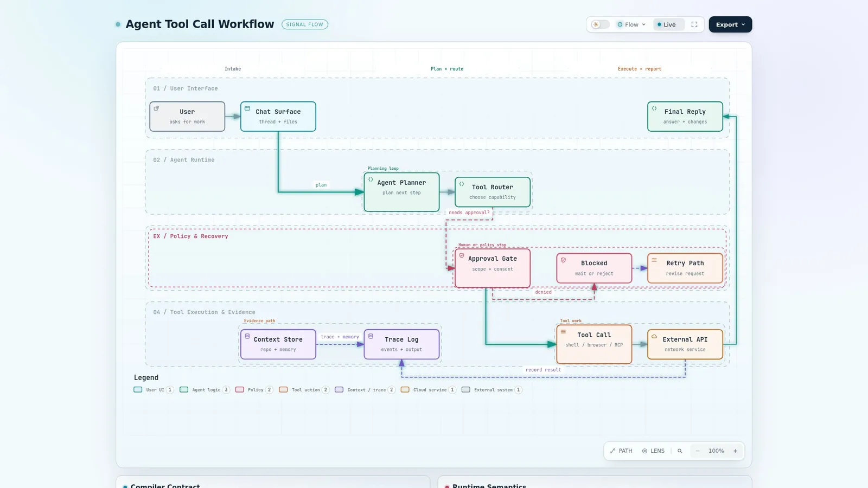This screenshot has width=868, height=488.
Task: Click the 'EX / Policy & Recovery' lane label
Action: click(190, 236)
